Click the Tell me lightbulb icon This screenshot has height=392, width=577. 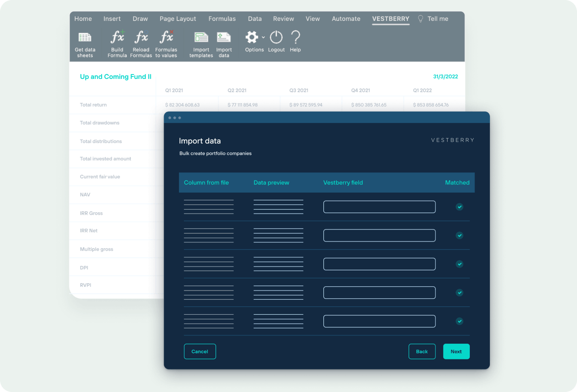(x=421, y=19)
